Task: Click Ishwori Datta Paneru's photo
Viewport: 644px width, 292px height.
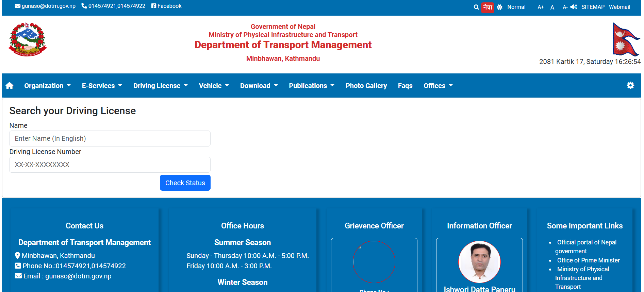Action: [x=479, y=262]
